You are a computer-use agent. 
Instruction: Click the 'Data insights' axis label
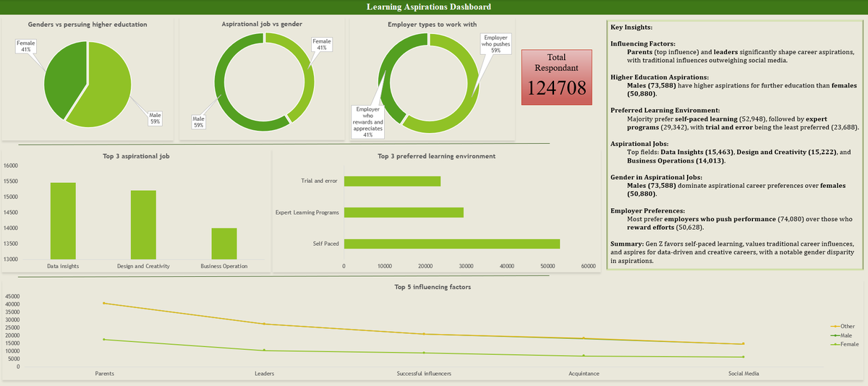pos(63,266)
